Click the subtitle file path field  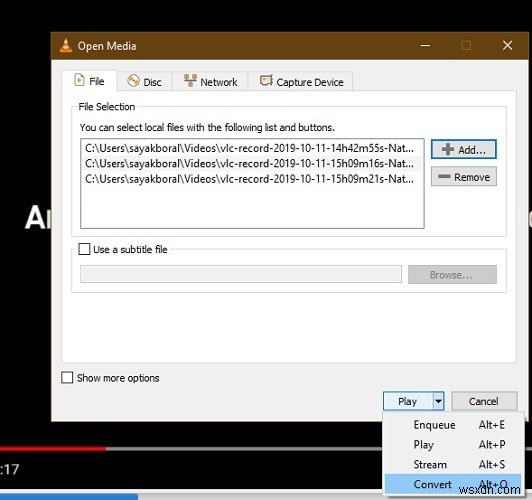coord(241,274)
